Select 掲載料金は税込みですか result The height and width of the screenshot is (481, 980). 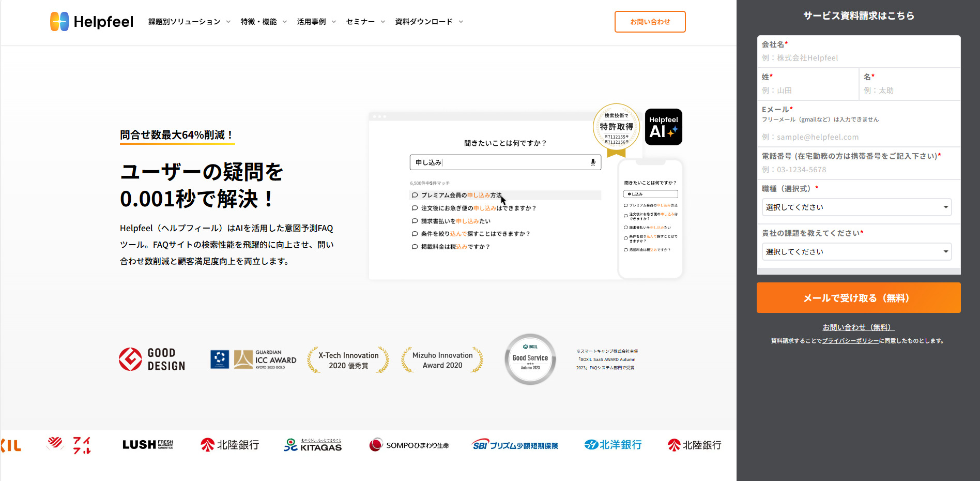[x=450, y=247]
